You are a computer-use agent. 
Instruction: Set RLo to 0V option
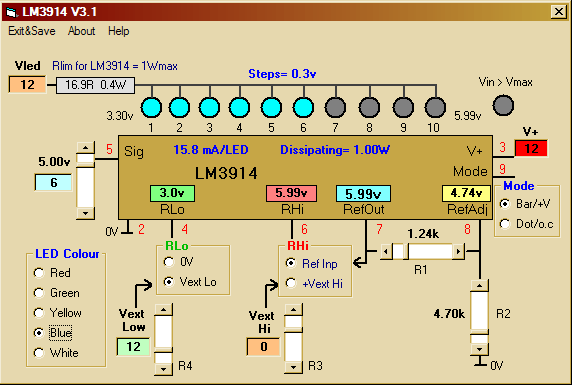169,262
